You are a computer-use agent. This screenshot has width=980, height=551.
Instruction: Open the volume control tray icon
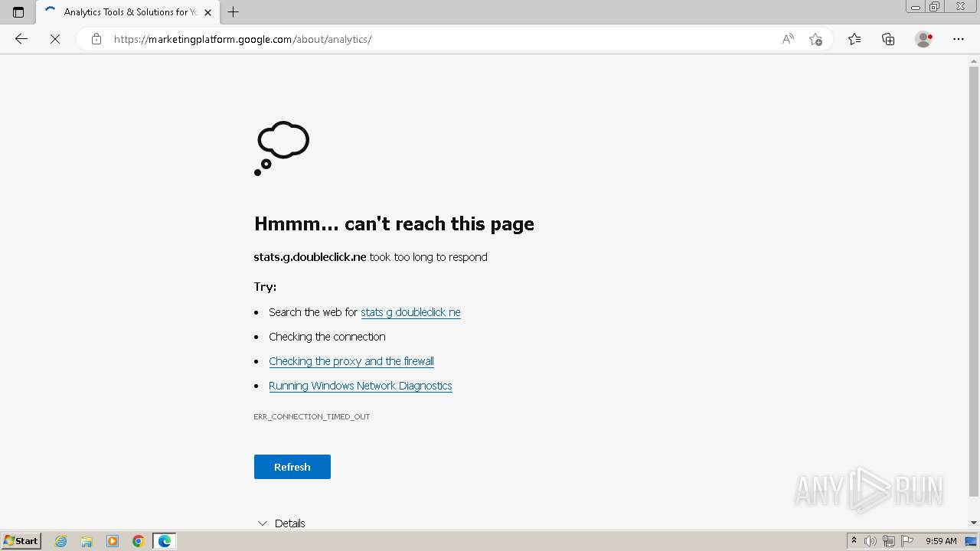click(x=871, y=541)
